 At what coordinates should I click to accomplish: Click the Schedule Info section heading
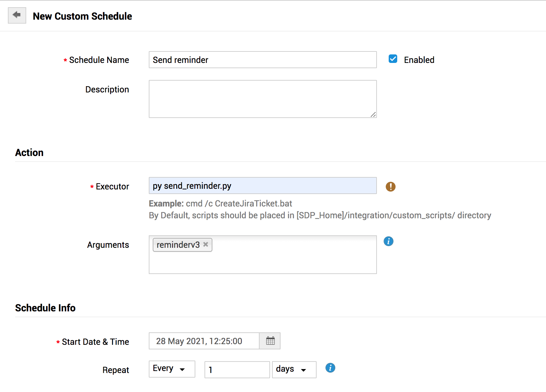[x=45, y=308]
